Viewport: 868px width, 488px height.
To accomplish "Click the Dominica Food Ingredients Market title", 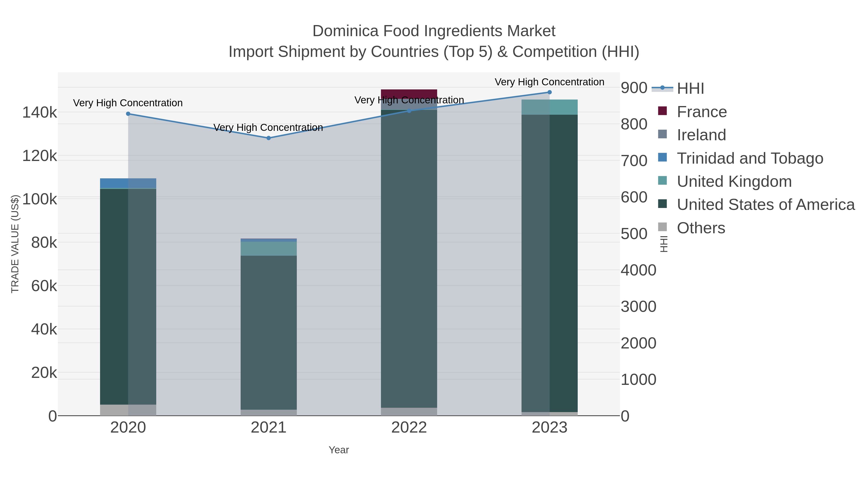I will coord(434,31).
